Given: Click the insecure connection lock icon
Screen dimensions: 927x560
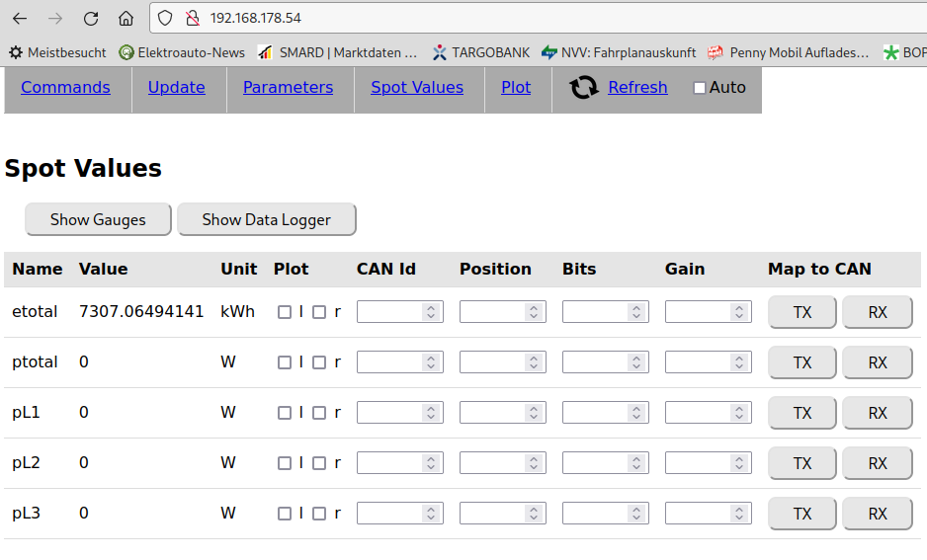Looking at the screenshot, I should click(192, 18).
